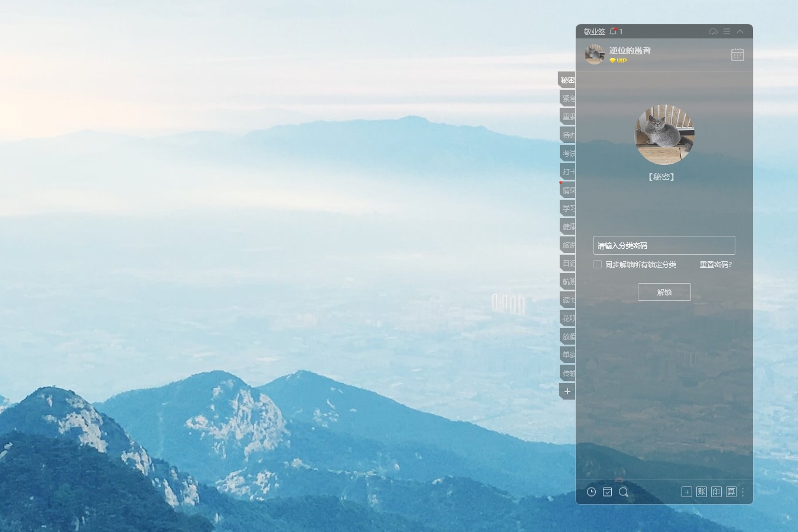The image size is (798, 532).
Task: Select the 日记 category tab
Action: pyautogui.click(x=567, y=263)
